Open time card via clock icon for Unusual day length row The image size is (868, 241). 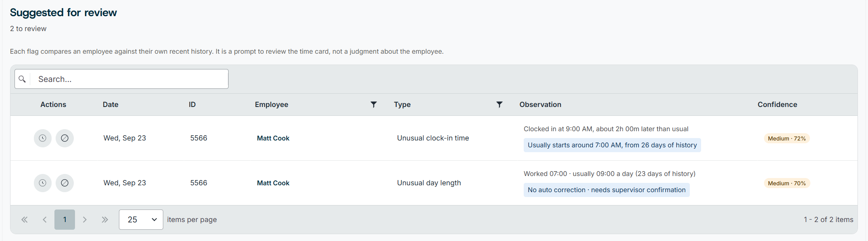tap(42, 183)
